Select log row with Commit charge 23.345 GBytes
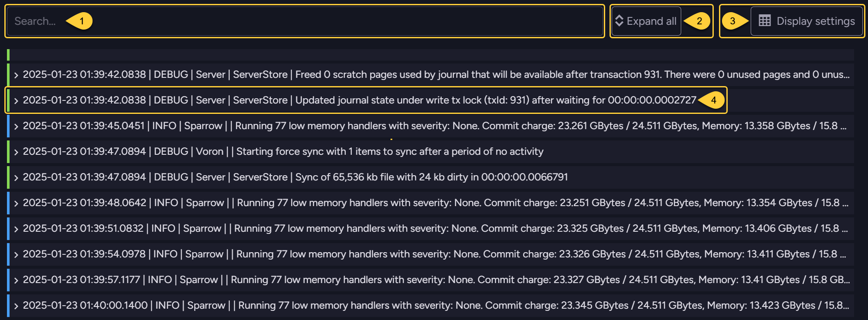868x320 pixels. tap(431, 306)
